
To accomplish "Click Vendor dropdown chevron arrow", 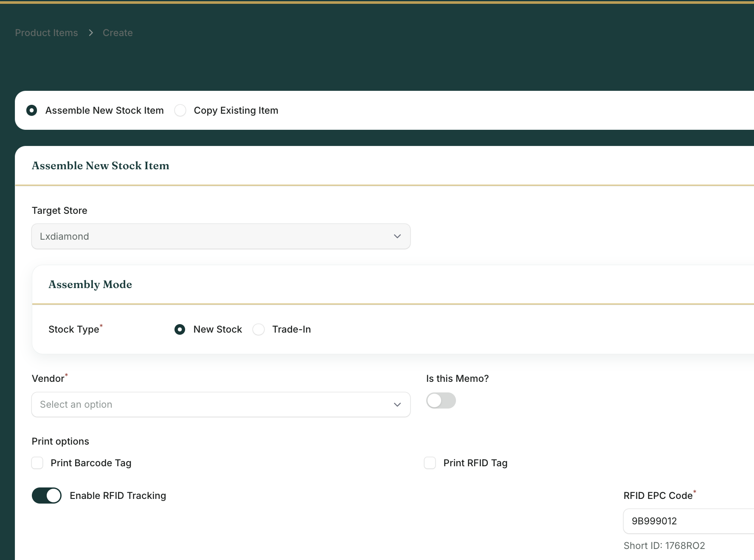I will 397,404.
